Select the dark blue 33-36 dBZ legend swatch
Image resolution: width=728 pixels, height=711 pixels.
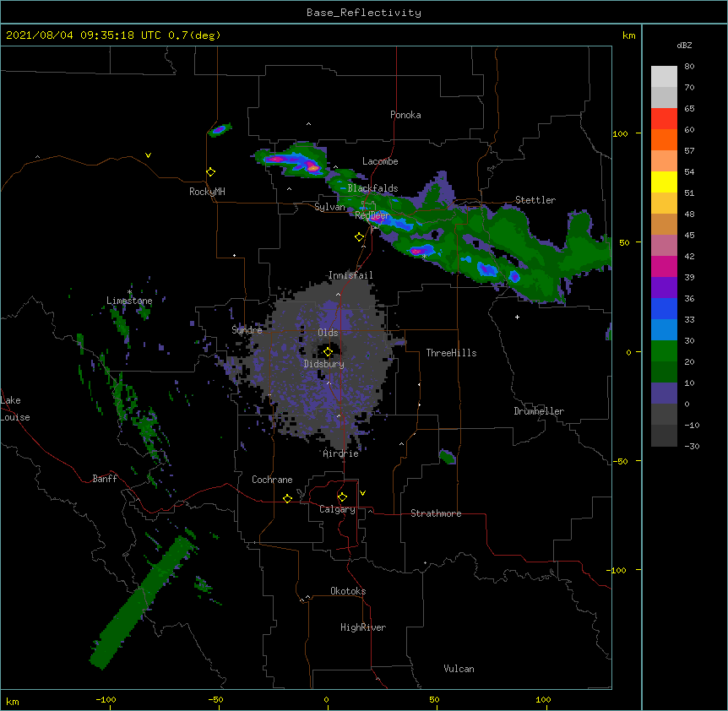[664, 308]
